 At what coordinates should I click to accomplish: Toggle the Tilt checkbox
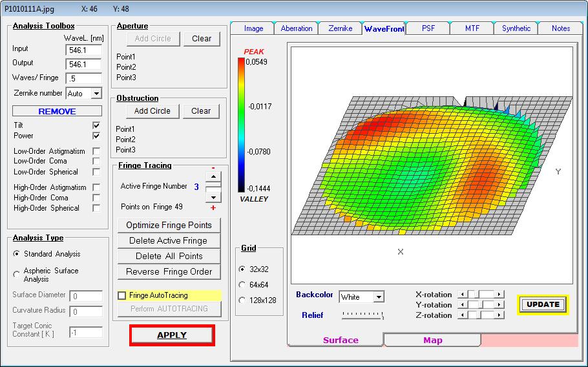point(96,125)
